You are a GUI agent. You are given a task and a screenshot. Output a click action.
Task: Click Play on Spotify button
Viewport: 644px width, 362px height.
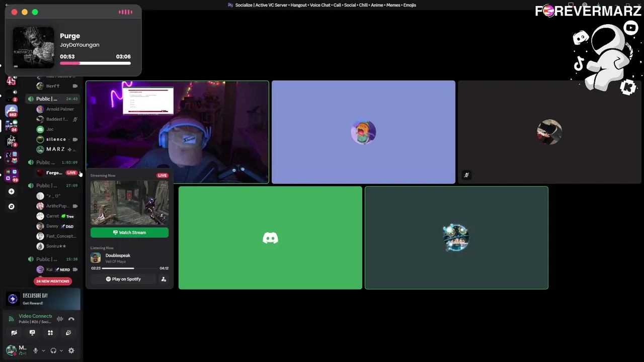(x=123, y=279)
